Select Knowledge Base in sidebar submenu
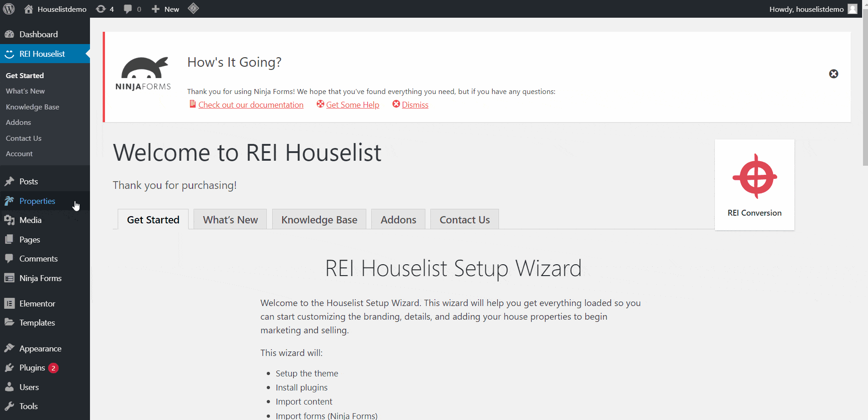 click(x=33, y=107)
